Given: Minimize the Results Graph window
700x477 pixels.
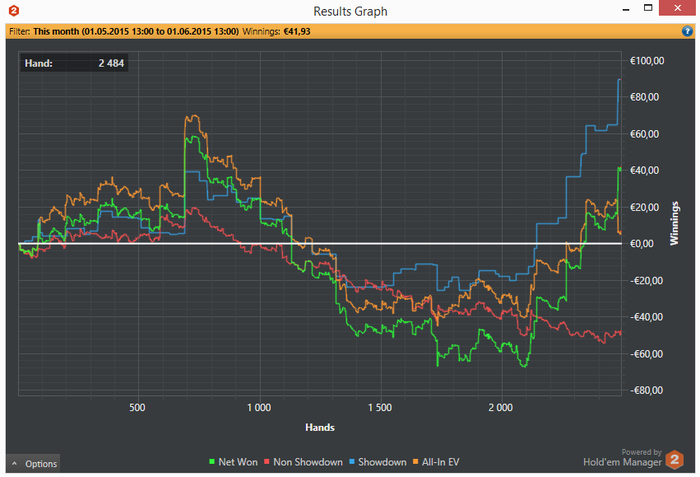Looking at the screenshot, I should (x=626, y=8).
